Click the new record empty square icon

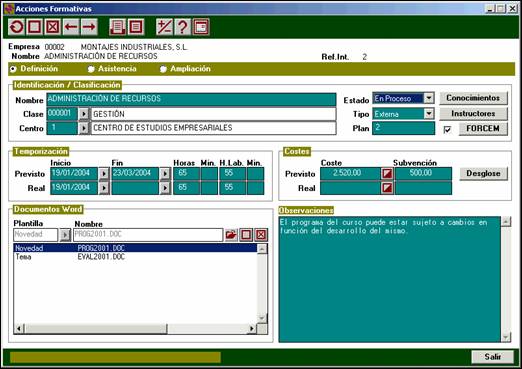tap(34, 27)
